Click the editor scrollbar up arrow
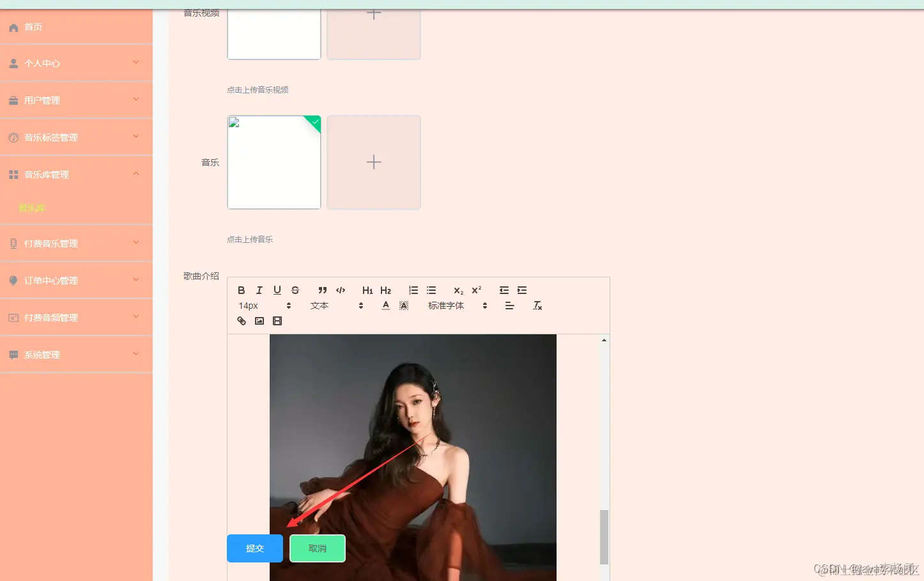 pos(604,340)
